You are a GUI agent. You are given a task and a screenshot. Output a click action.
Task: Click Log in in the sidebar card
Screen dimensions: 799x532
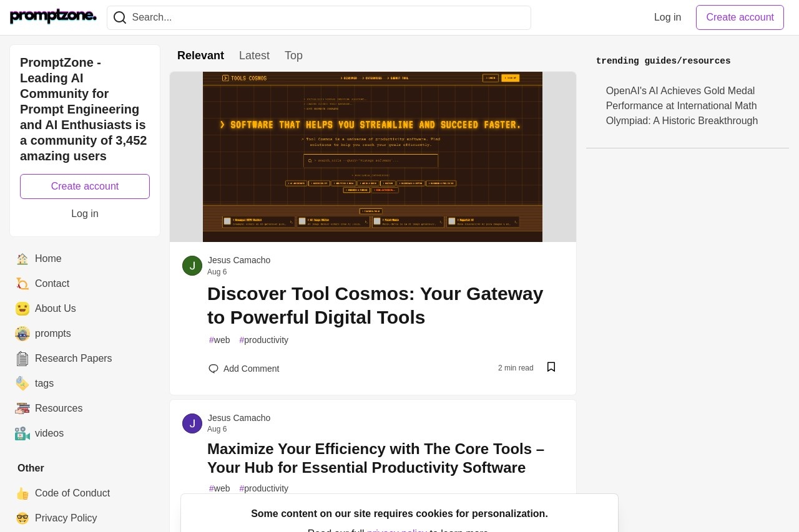tap(85, 214)
